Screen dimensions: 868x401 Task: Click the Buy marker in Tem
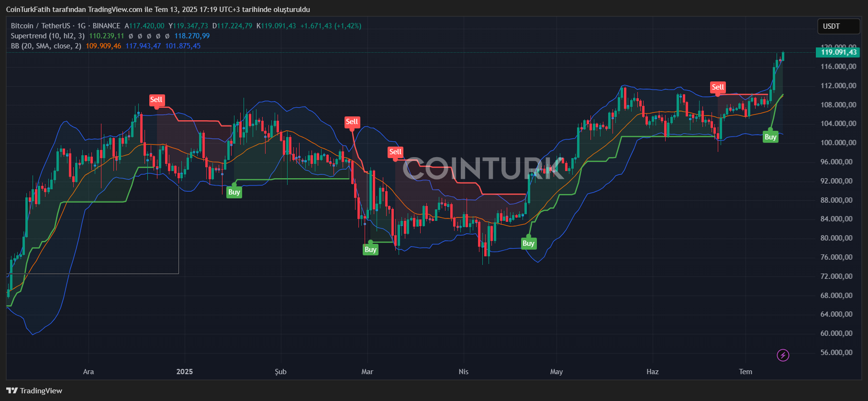point(770,137)
